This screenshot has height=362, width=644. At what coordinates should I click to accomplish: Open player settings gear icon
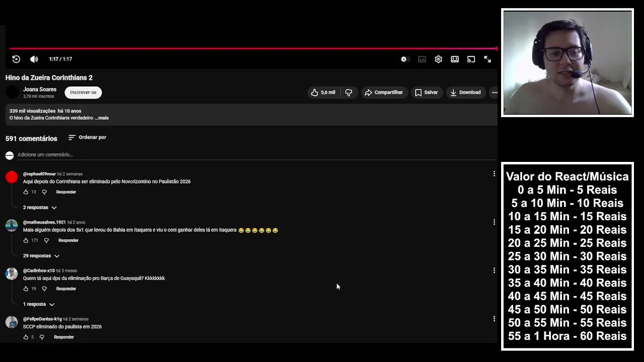[438, 59]
